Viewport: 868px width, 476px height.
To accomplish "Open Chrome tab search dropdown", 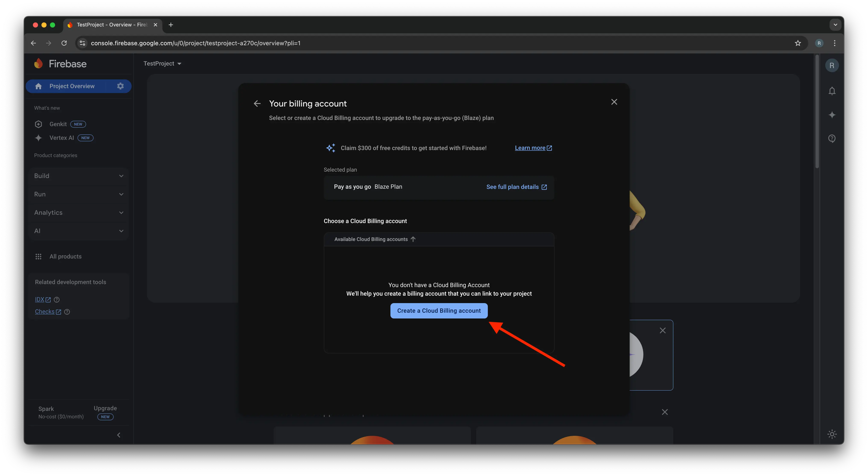I will click(835, 25).
